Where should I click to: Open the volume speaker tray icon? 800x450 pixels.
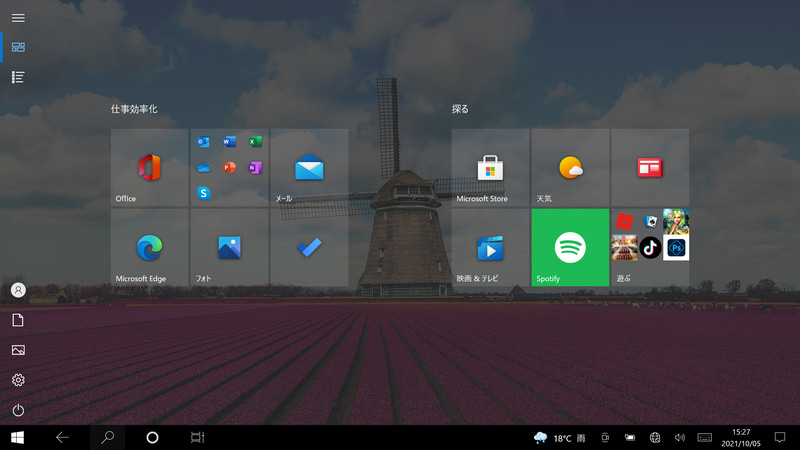coord(680,438)
